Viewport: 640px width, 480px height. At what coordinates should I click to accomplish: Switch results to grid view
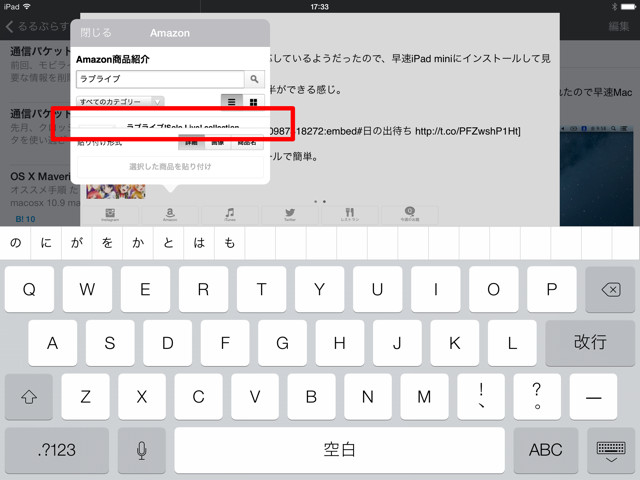tap(253, 102)
